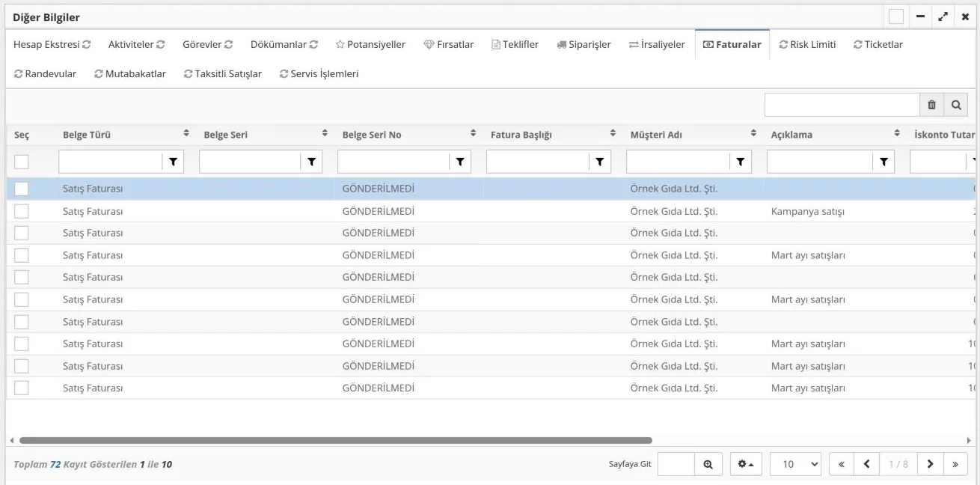
Task: Open the funnel filter for Fatura Başlığı
Action: click(x=599, y=162)
